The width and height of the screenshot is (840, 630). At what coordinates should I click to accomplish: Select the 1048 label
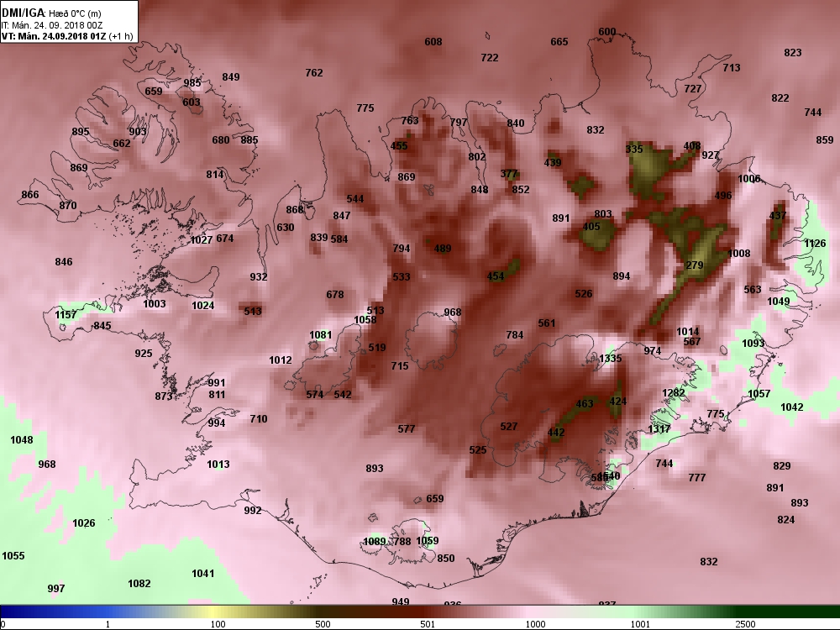[22, 439]
